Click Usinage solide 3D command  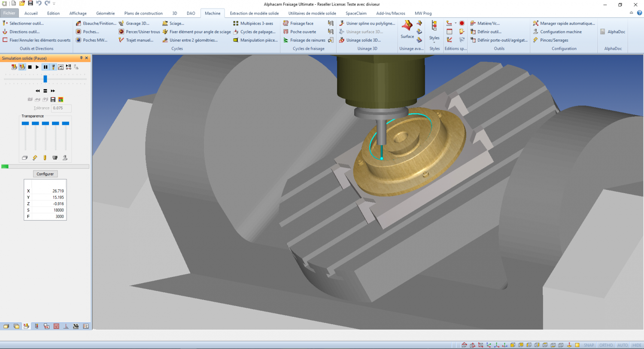click(363, 40)
